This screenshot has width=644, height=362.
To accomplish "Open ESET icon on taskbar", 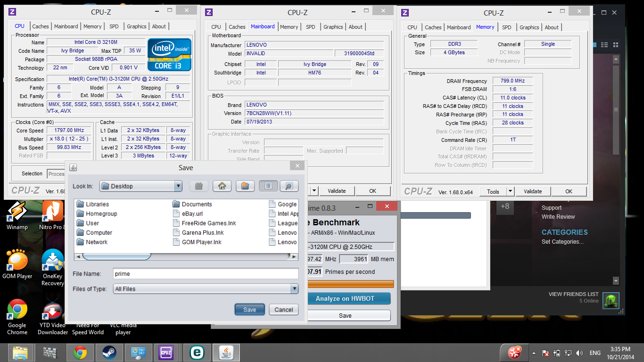I will pos(197,352).
